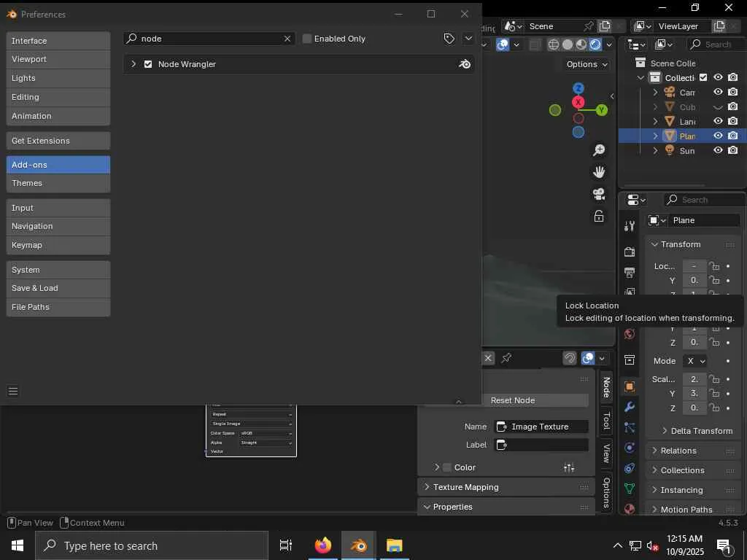
Task: Click the Windows taskbar search box
Action: (152, 545)
